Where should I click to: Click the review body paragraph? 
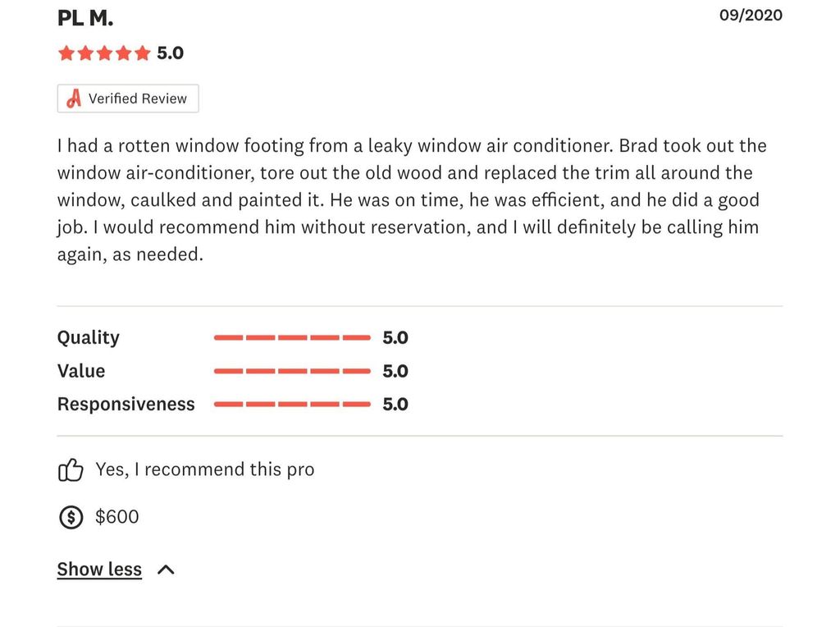click(412, 200)
